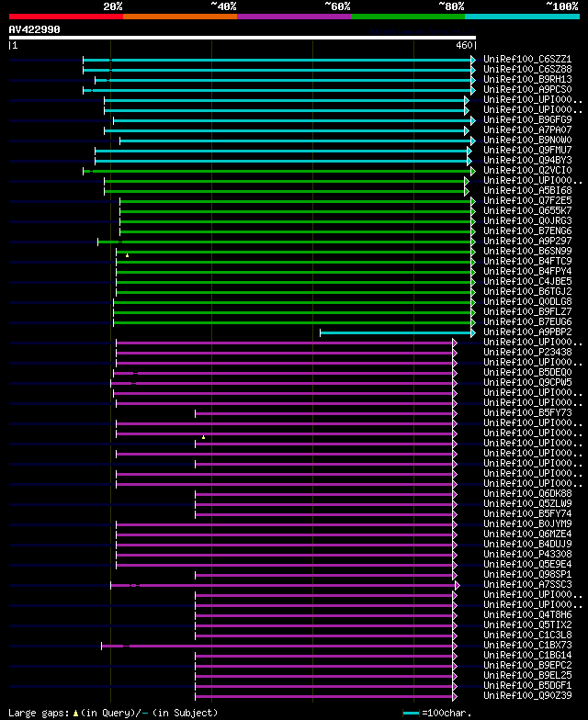Select the UniRef100_B7ENG6 label

coord(527,231)
